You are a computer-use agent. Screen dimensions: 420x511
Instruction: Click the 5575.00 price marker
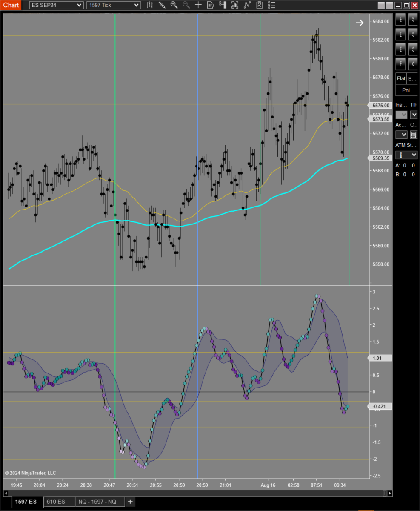coord(379,105)
